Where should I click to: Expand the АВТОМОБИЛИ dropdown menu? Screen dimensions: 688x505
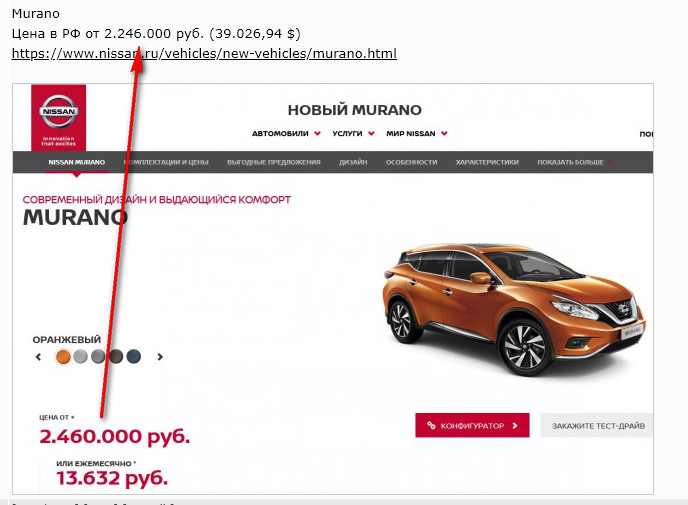pos(286,133)
